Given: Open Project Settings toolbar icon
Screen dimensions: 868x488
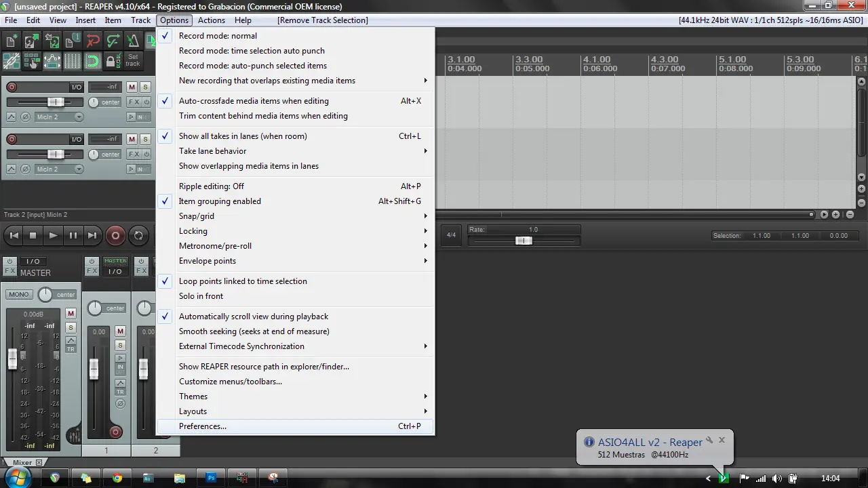Looking at the screenshot, I should pos(73,41).
